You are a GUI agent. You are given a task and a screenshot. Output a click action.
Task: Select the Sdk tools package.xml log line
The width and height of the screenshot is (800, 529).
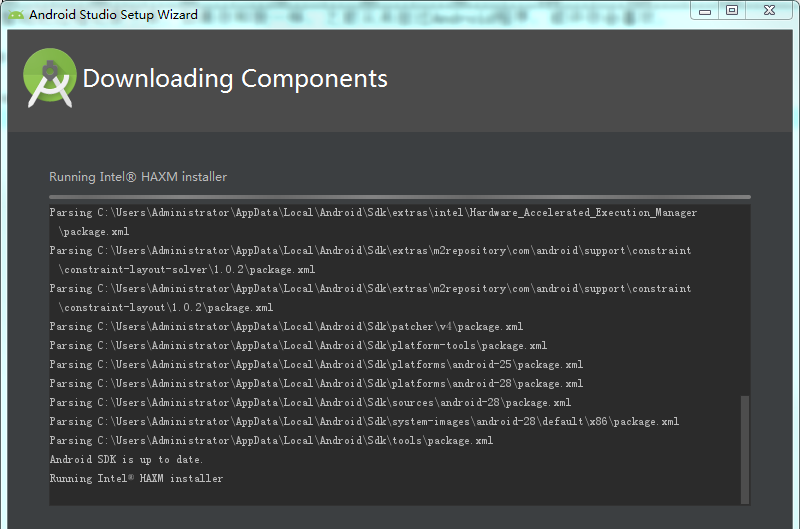pyautogui.click(x=271, y=441)
